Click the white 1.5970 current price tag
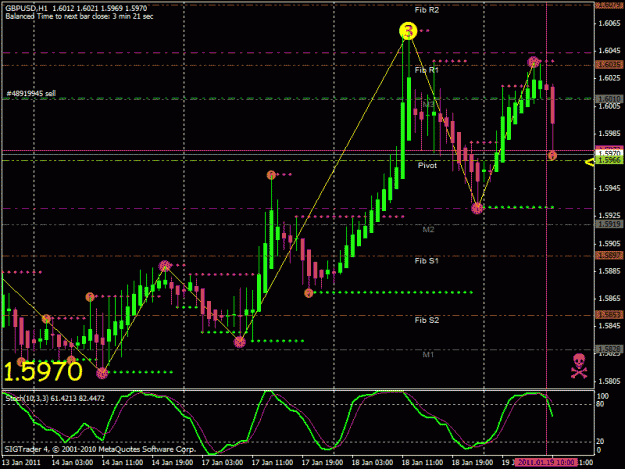This screenshot has width=625, height=469. click(609, 153)
